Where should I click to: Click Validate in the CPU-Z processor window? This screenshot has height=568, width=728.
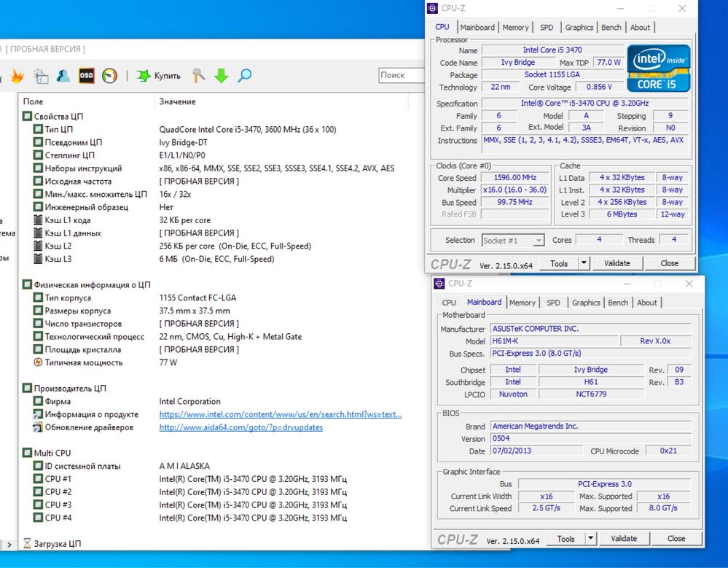617,263
